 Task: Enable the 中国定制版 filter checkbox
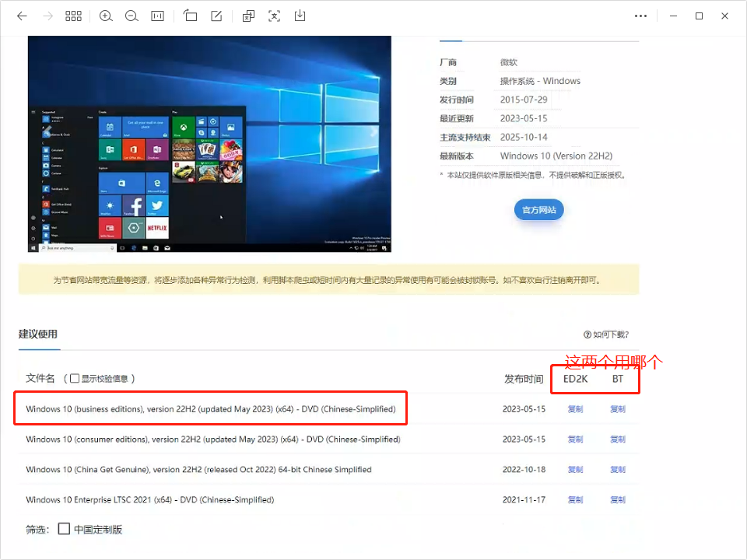pyautogui.click(x=64, y=529)
